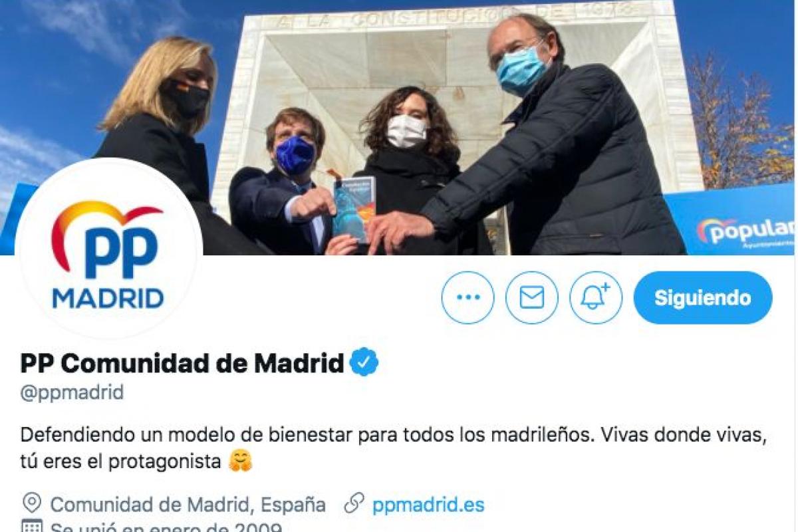Click the PP Comunidad de Madrid name

click(x=182, y=363)
